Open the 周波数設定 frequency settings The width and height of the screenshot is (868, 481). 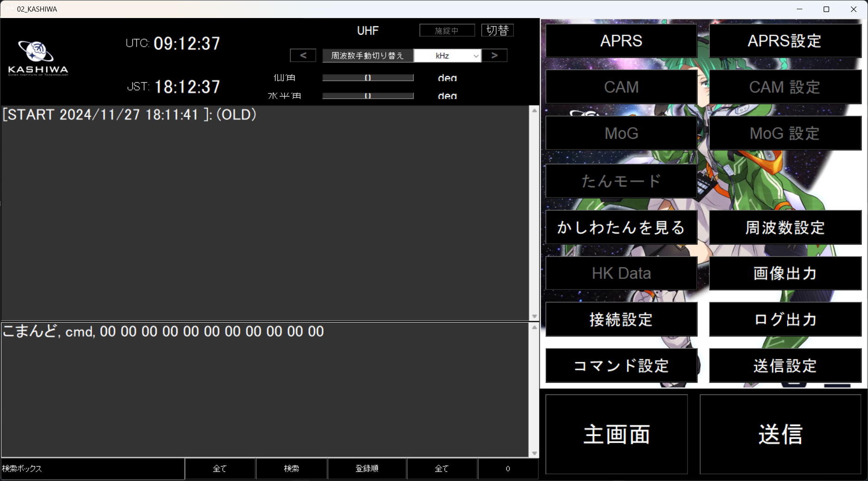pos(784,227)
